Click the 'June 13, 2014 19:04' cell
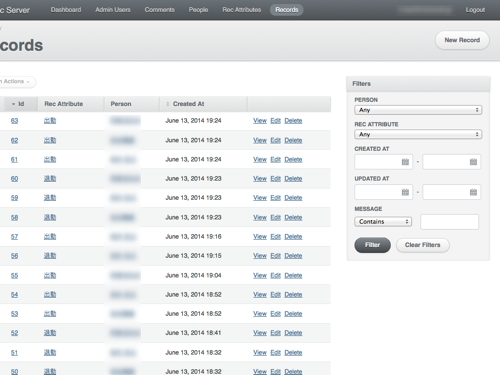The width and height of the screenshot is (500, 375). pos(193,275)
